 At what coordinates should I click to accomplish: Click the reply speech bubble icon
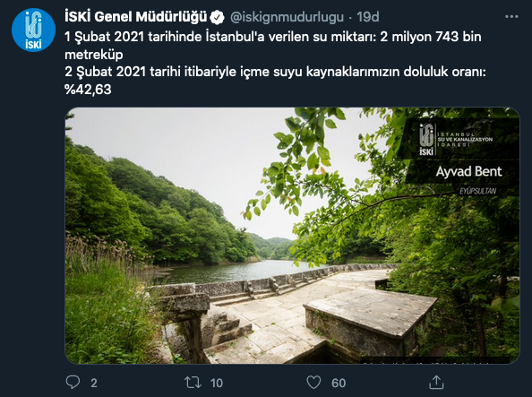tap(73, 382)
